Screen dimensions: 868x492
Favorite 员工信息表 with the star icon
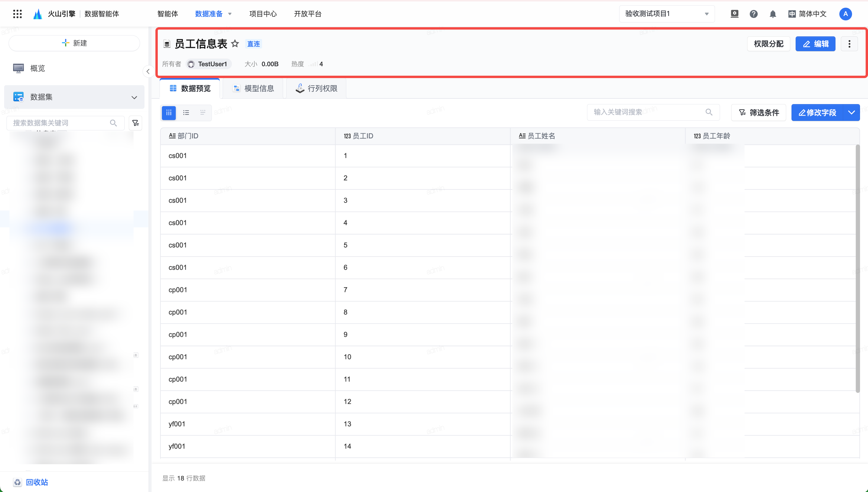pos(235,43)
